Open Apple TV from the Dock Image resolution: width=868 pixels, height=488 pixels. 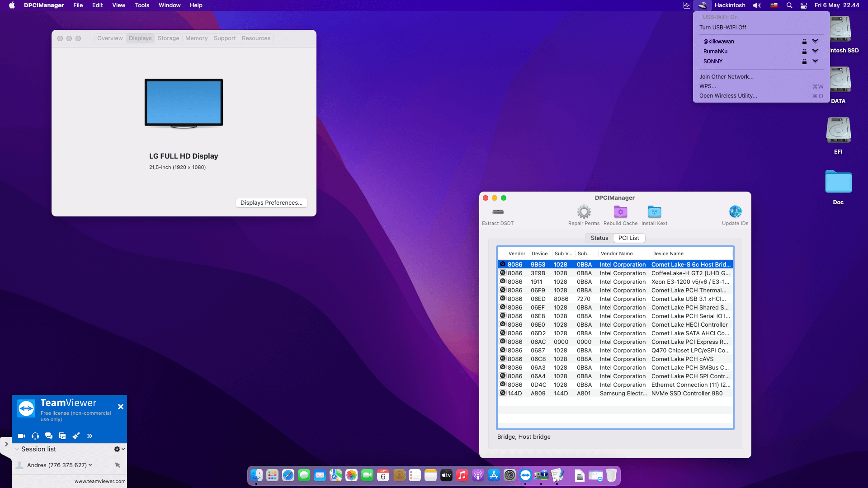coord(446,475)
